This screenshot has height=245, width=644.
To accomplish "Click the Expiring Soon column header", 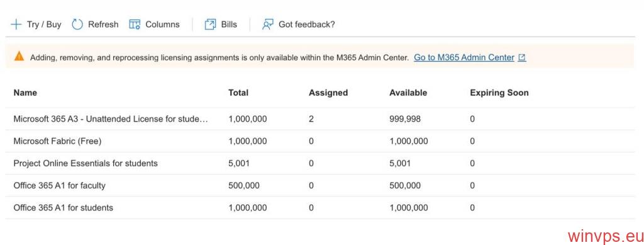I will click(x=499, y=93).
